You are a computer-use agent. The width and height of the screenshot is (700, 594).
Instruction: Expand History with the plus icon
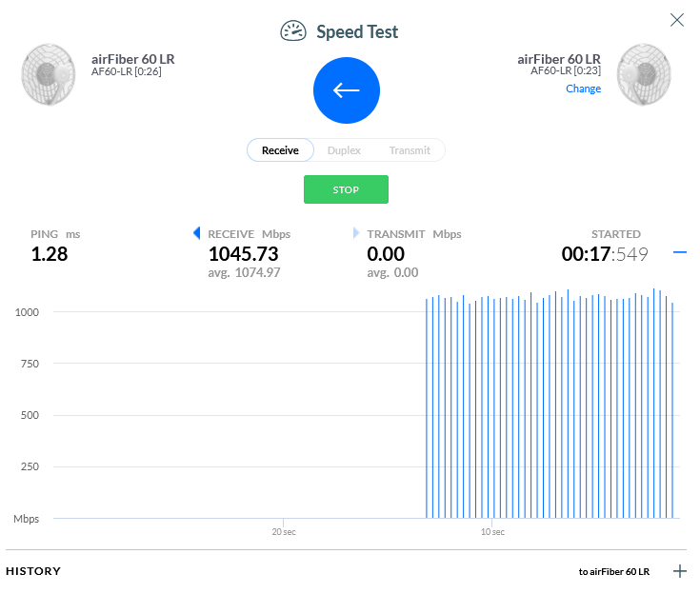[x=680, y=571]
